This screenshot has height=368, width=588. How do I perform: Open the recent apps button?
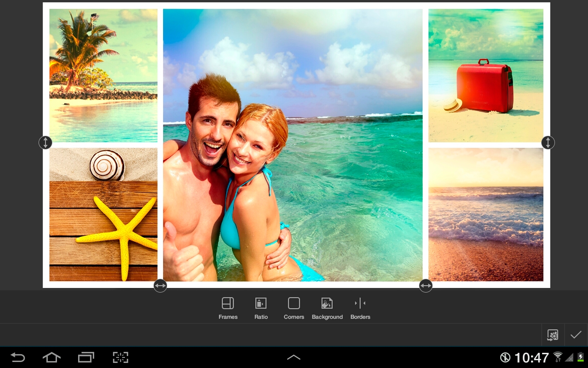point(86,357)
